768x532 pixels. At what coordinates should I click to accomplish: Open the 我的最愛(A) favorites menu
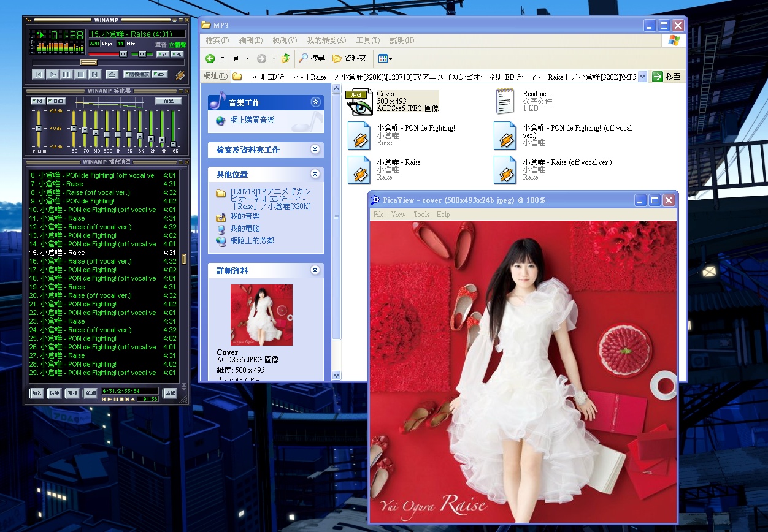326,40
